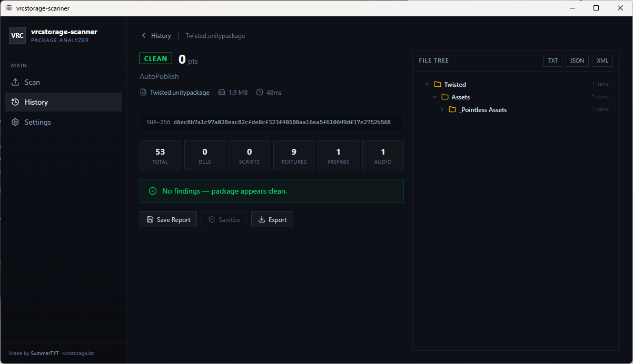Click the green checkmark icon in findings banner
This screenshot has height=364, width=633.
tap(153, 191)
